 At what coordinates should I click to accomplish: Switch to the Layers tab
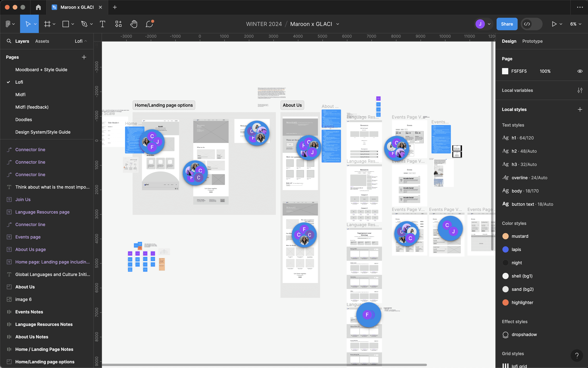[x=22, y=41]
